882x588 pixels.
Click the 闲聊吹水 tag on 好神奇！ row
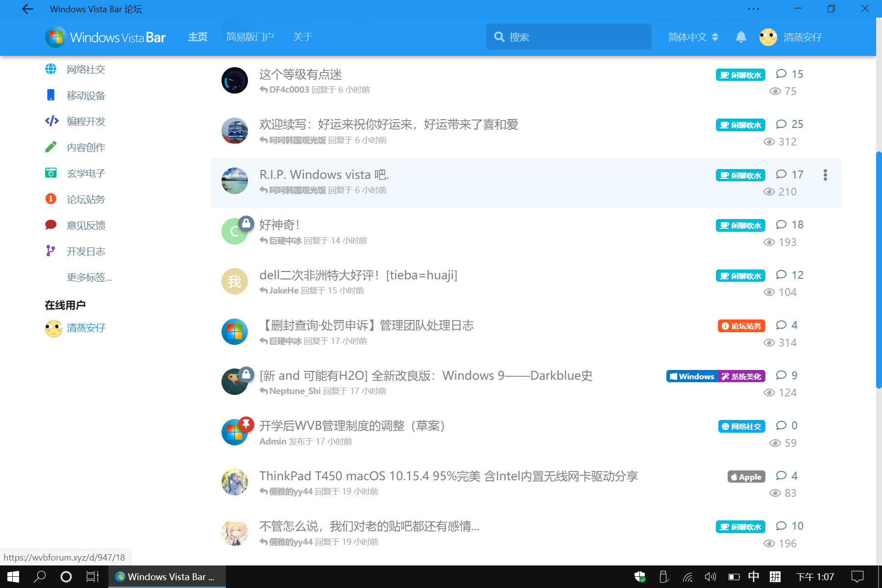point(740,225)
